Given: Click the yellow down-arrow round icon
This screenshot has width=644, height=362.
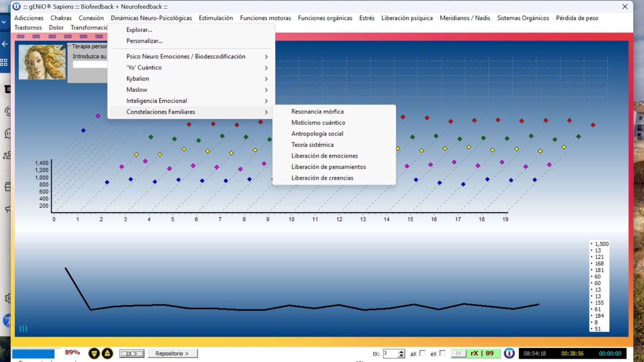Looking at the screenshot, I should pos(94,354).
